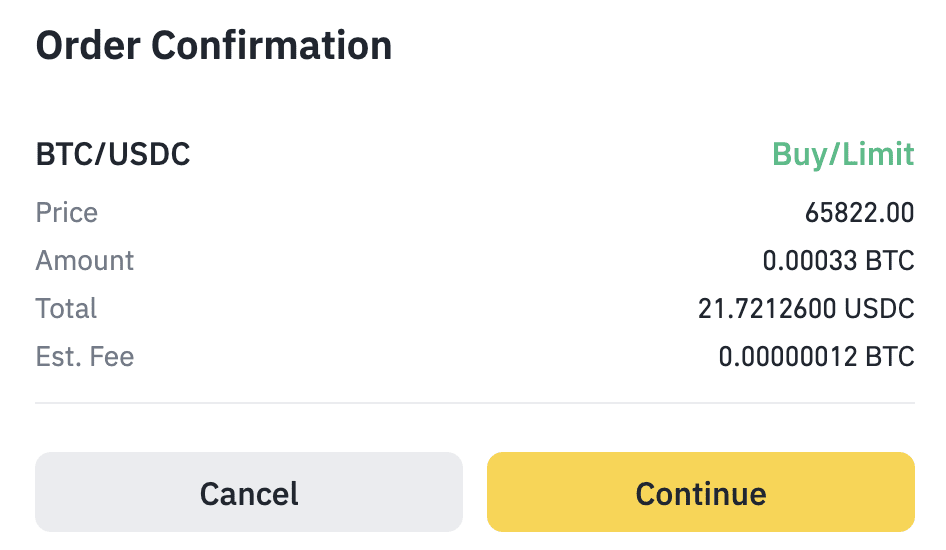Select the 0.00000012 BTC fee value
Viewport: 946px width, 550px height.
(x=816, y=357)
